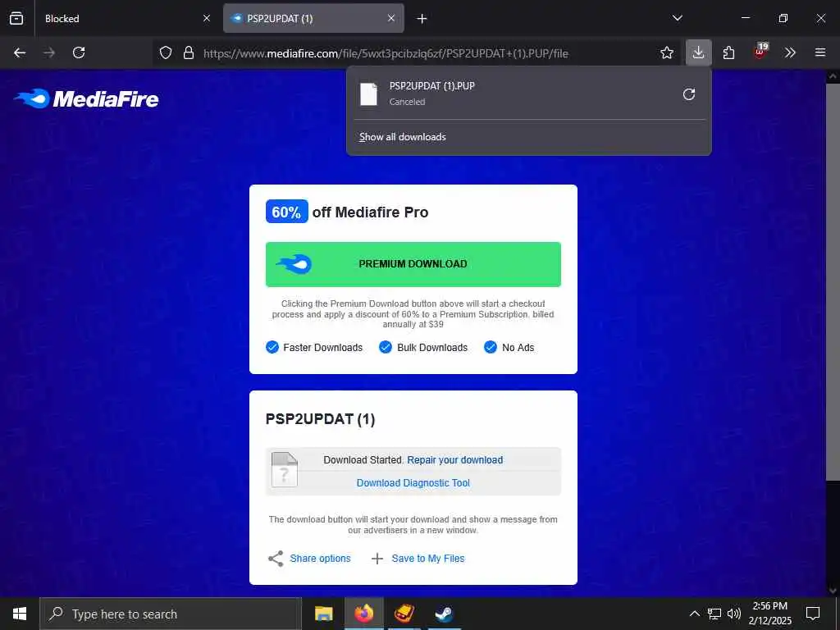Click the Faster Downloads checkmark
840x630 pixels.
click(272, 347)
